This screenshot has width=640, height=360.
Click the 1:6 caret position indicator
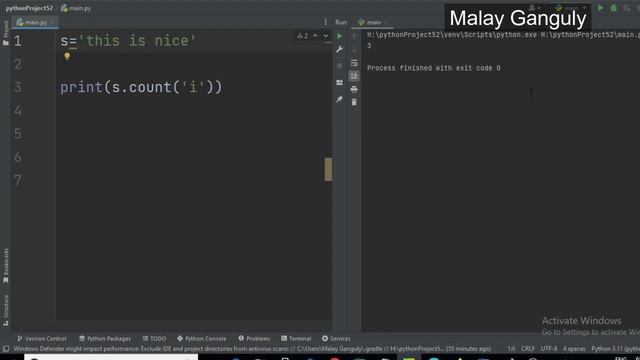(511, 349)
